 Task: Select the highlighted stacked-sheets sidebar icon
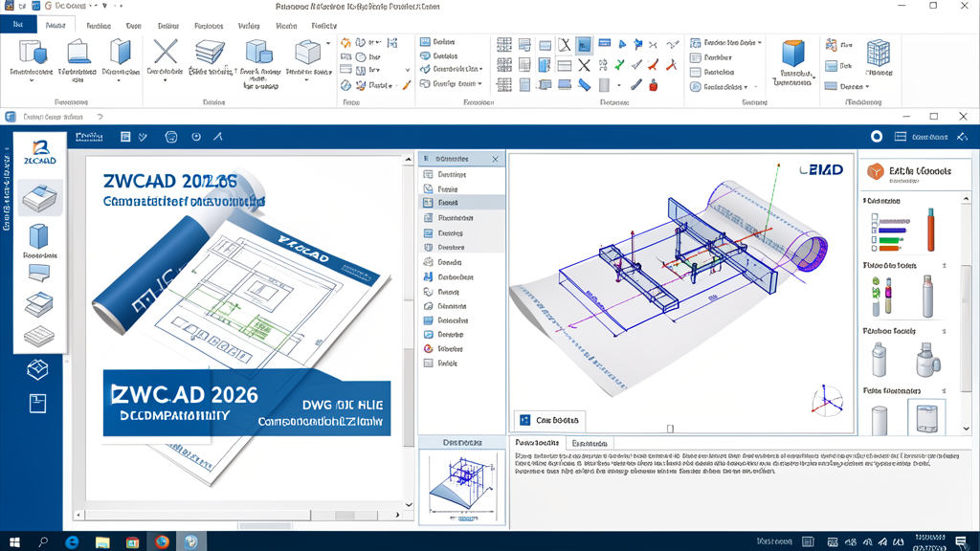(40, 198)
